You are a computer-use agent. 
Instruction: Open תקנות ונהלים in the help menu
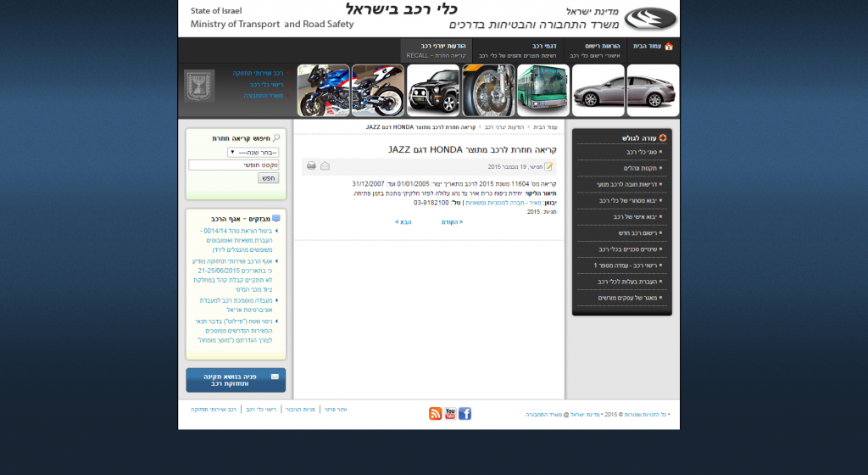(640, 168)
